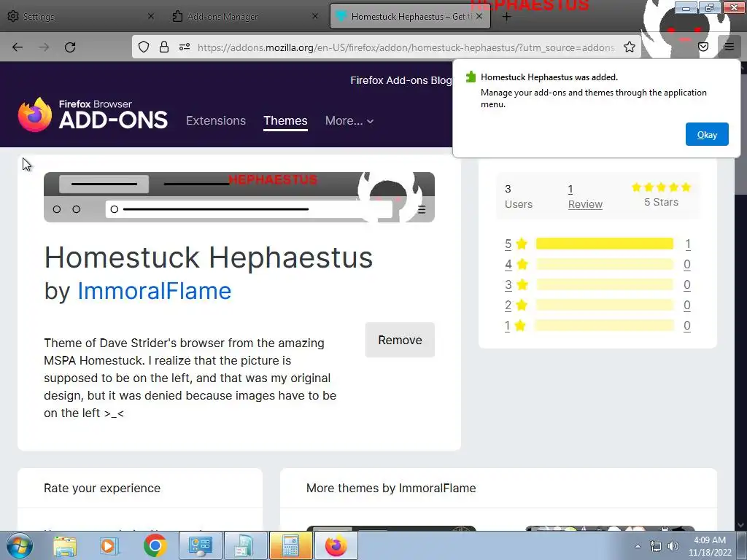Go back with the browser back arrow
Image resolution: width=747 pixels, height=560 pixels.
(18, 47)
